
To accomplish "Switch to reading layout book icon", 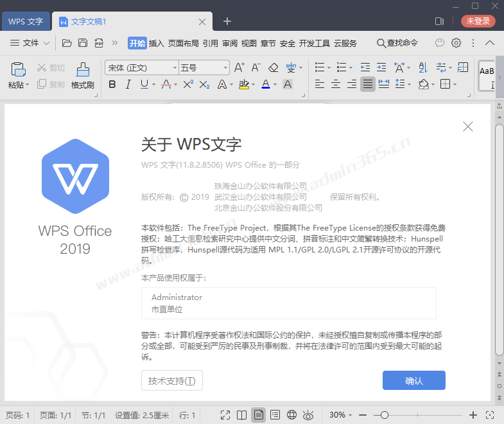I will point(241,415).
